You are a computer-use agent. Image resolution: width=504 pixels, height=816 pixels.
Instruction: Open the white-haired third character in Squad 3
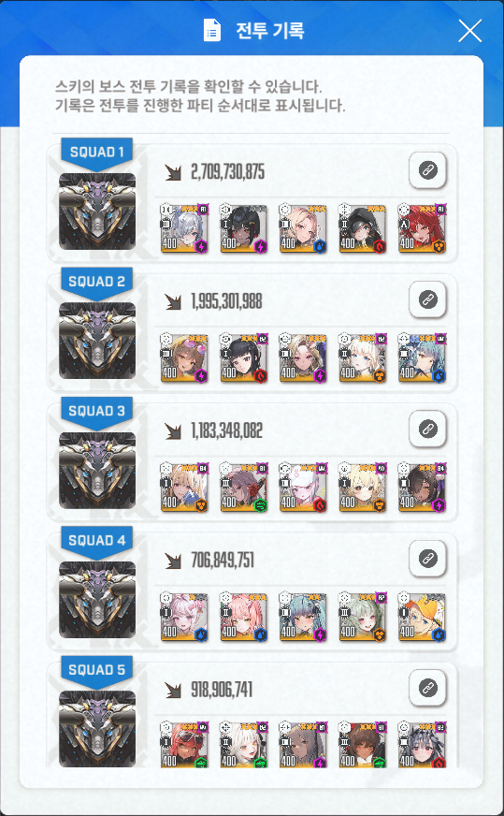point(303,488)
